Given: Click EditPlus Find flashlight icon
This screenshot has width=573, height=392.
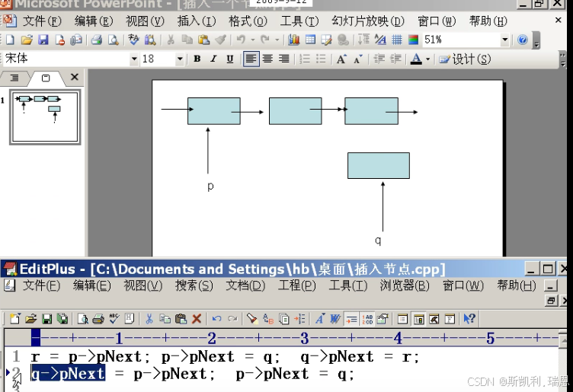Looking at the screenshot, I should pos(251,319).
